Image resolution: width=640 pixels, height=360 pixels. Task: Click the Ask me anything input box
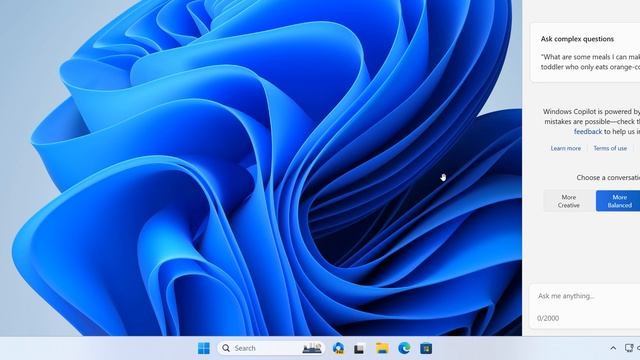pos(585,306)
